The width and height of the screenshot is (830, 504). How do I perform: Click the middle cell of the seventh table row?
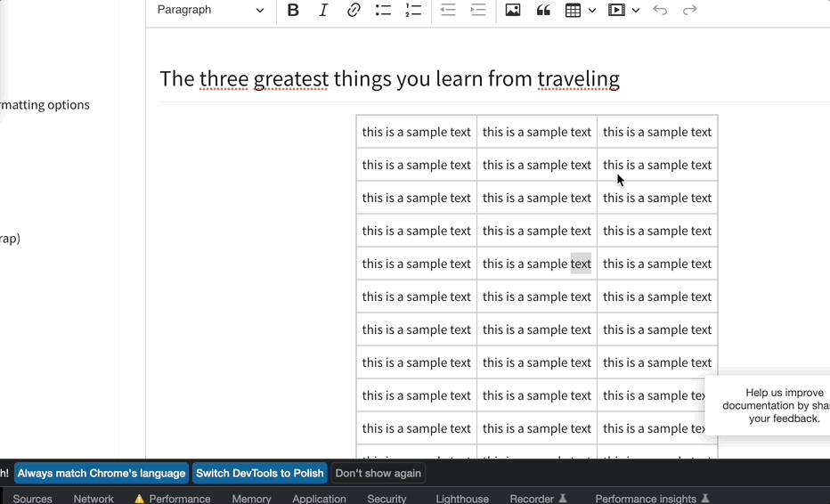(537, 329)
